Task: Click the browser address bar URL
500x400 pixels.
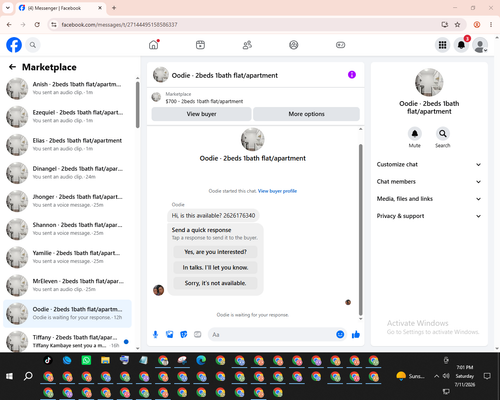Action: pos(119,25)
